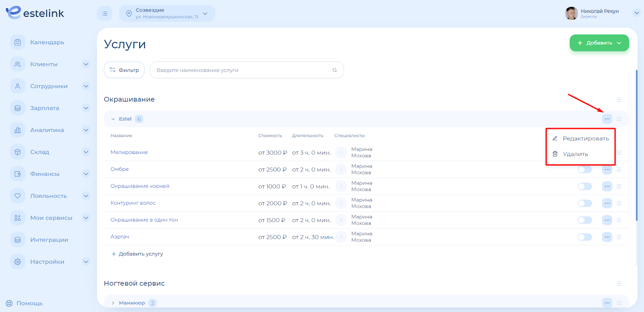This screenshot has width=644, height=312.
Task: Toggle the switch for Омбре service
Action: (584, 170)
